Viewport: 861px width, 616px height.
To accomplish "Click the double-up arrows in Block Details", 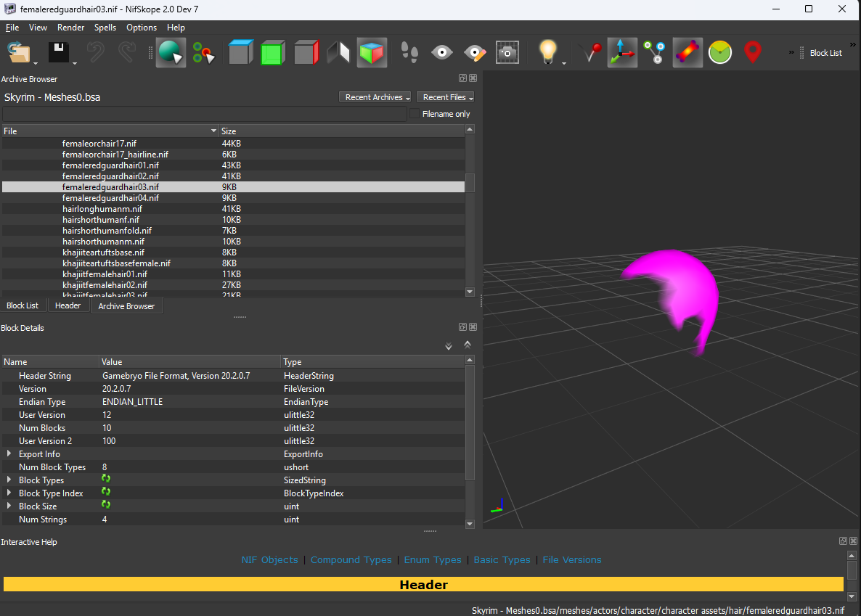I will (468, 345).
